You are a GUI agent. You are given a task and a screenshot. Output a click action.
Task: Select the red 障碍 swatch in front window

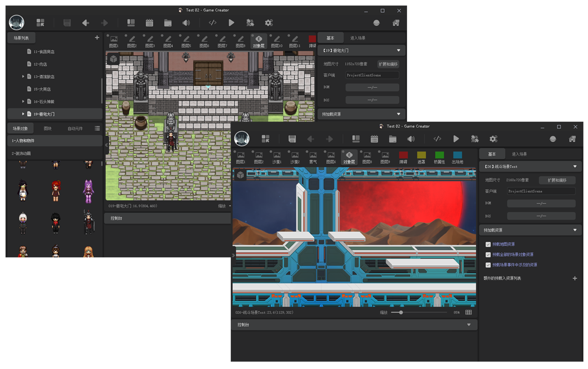pyautogui.click(x=403, y=155)
